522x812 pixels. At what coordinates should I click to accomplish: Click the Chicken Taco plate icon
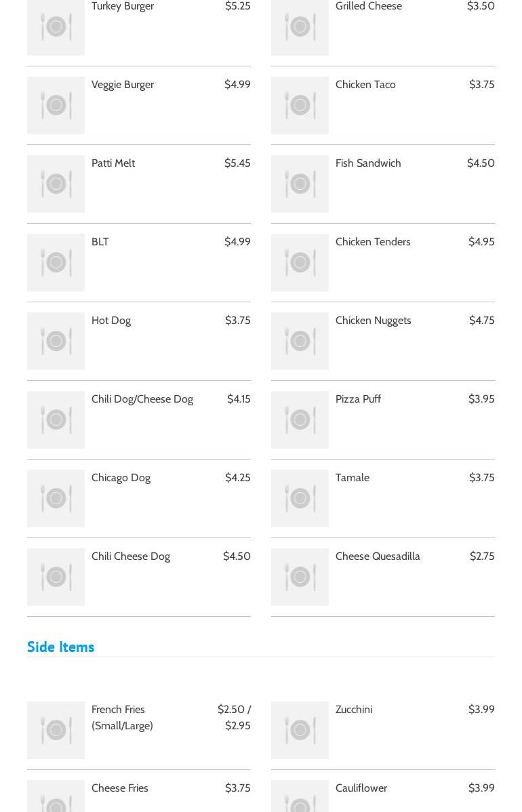[x=300, y=105]
